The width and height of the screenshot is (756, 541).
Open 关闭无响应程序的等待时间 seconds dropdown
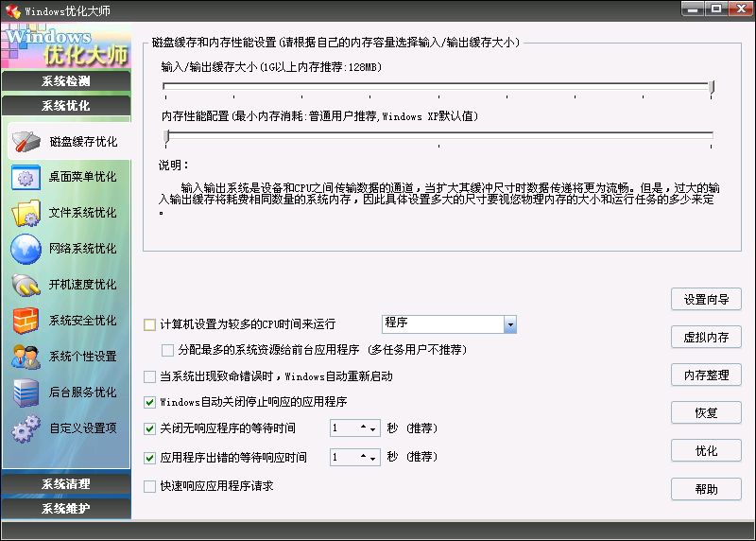click(372, 428)
